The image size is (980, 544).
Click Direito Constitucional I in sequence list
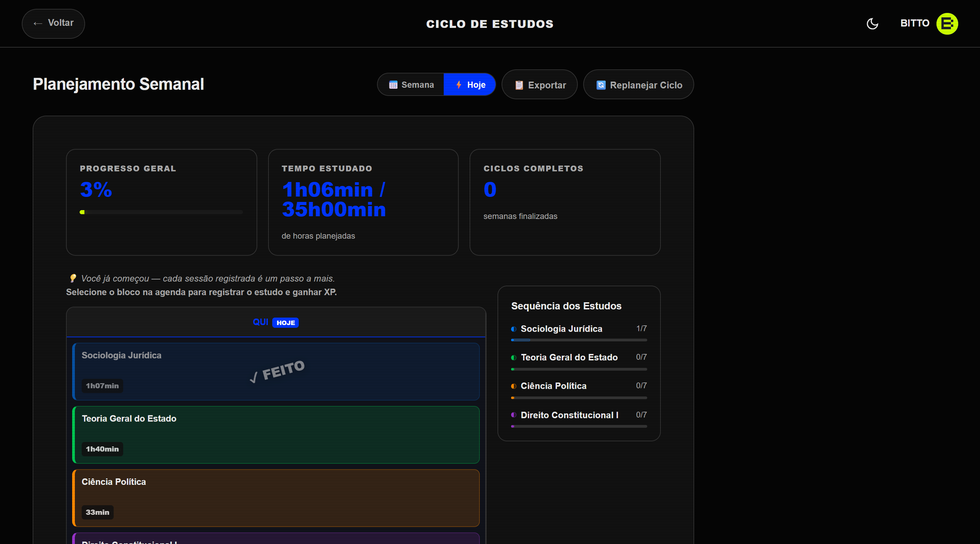point(570,415)
